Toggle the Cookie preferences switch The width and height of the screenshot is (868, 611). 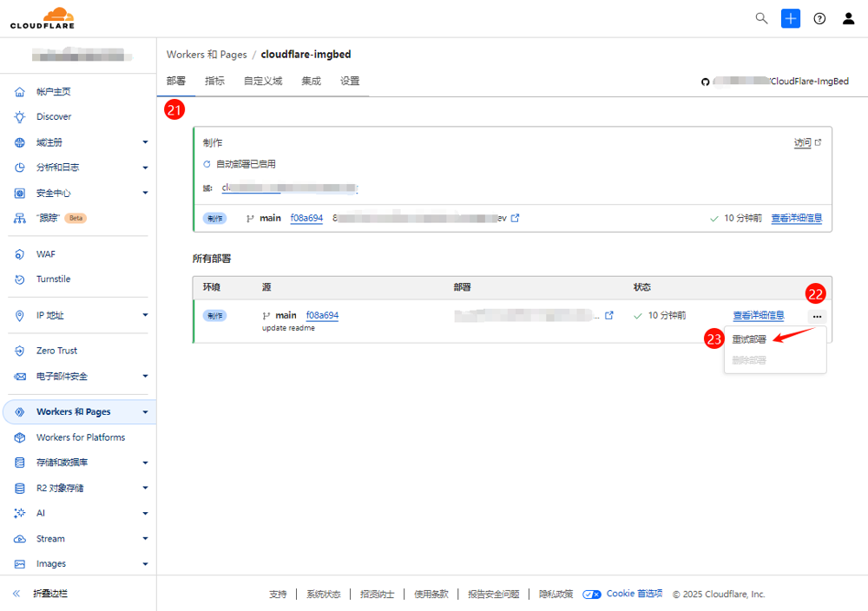(592, 595)
